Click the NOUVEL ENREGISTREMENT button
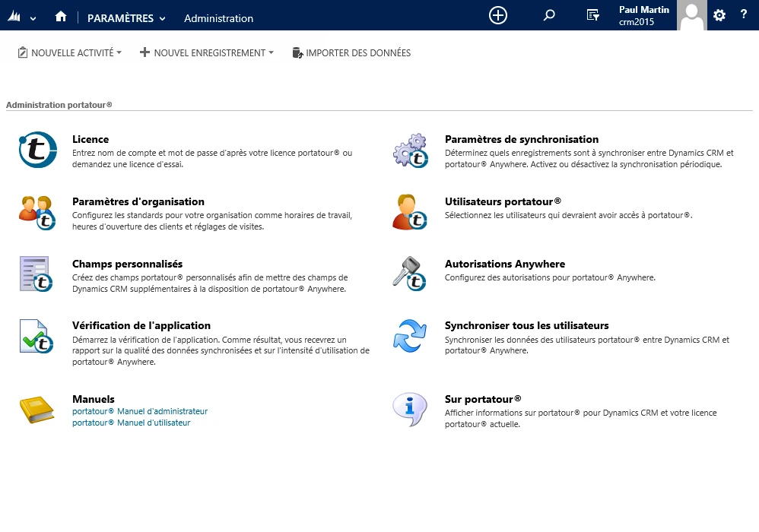The image size is (759, 532). point(207,52)
